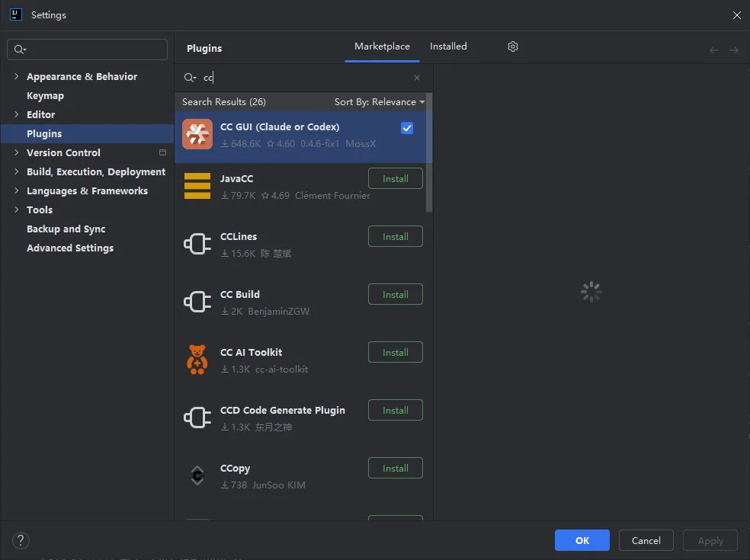Select CCD Code Generate Plugin name

pos(282,411)
